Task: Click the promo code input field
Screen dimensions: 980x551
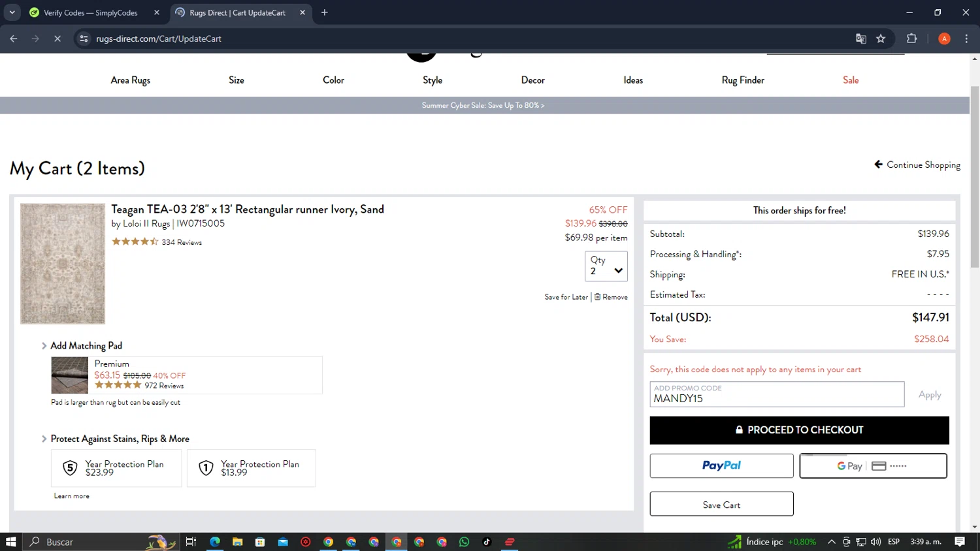Action: click(x=777, y=394)
